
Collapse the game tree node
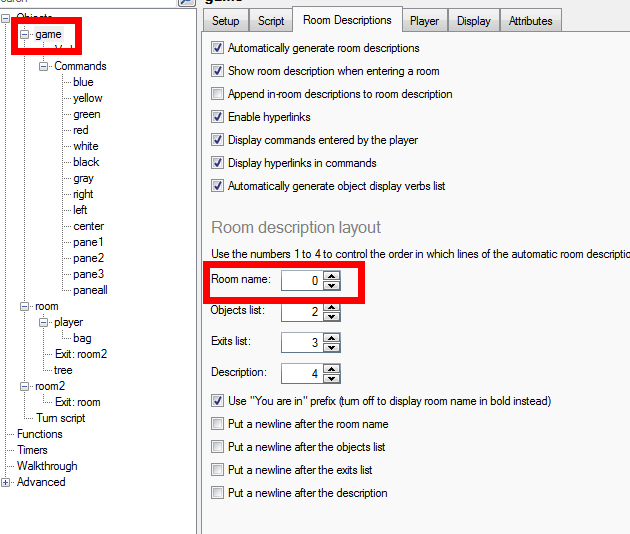(x=25, y=34)
